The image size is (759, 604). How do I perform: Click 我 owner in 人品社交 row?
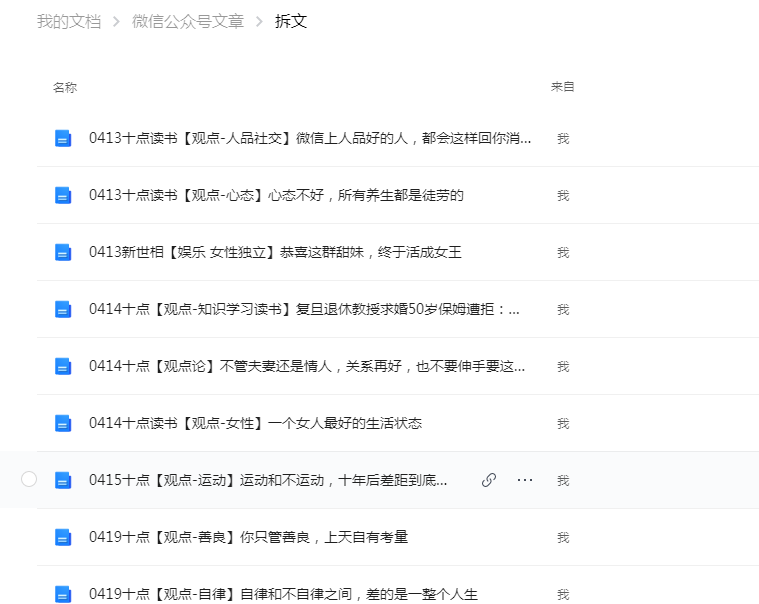[x=563, y=139]
